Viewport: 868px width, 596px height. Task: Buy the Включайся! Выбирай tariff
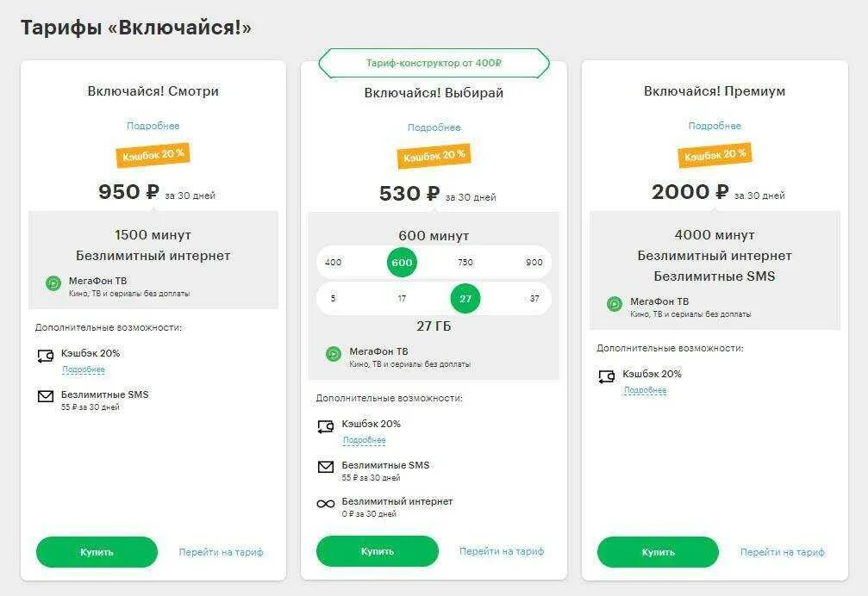pos(378,551)
